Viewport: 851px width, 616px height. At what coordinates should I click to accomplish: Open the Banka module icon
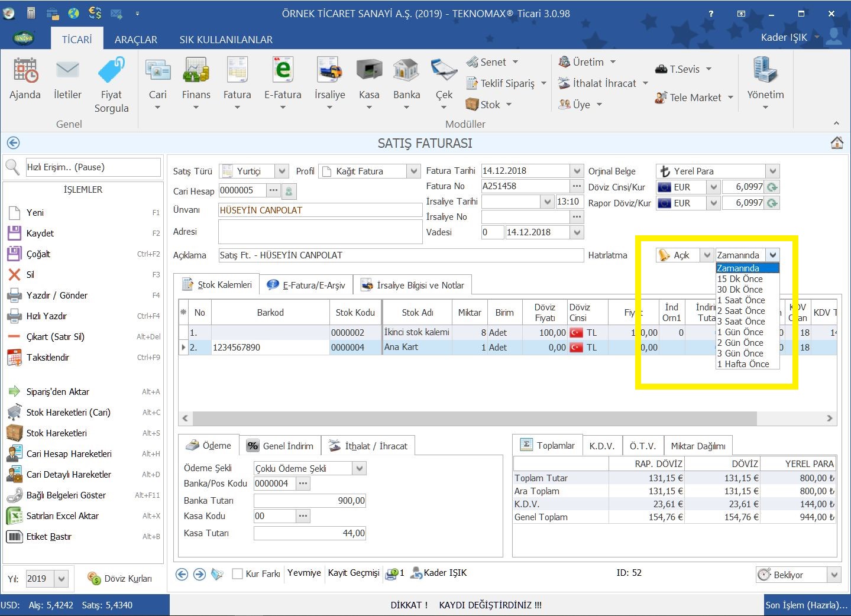[406, 71]
